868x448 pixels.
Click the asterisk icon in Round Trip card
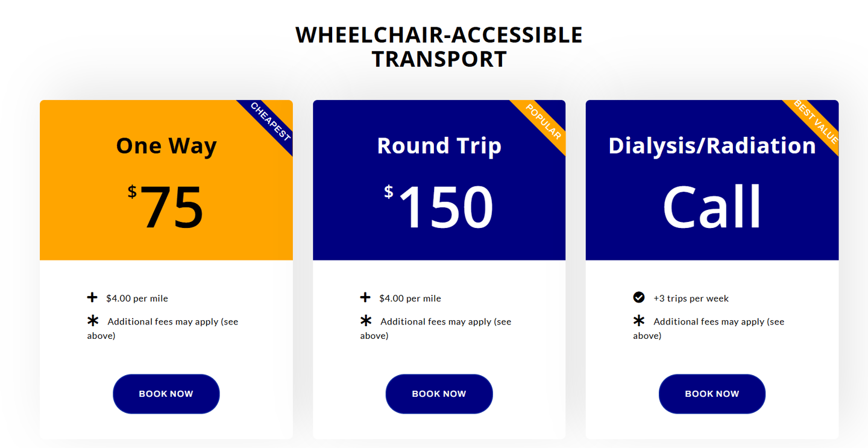point(366,321)
